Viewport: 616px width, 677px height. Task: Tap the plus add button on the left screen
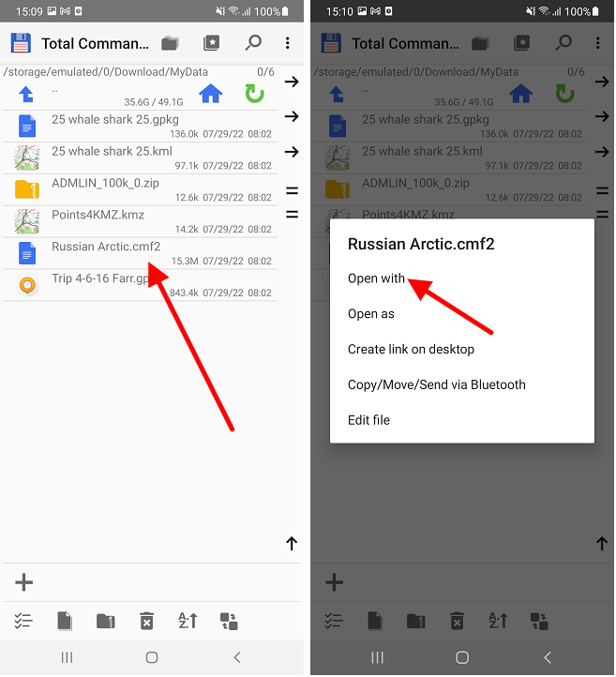pos(24,582)
